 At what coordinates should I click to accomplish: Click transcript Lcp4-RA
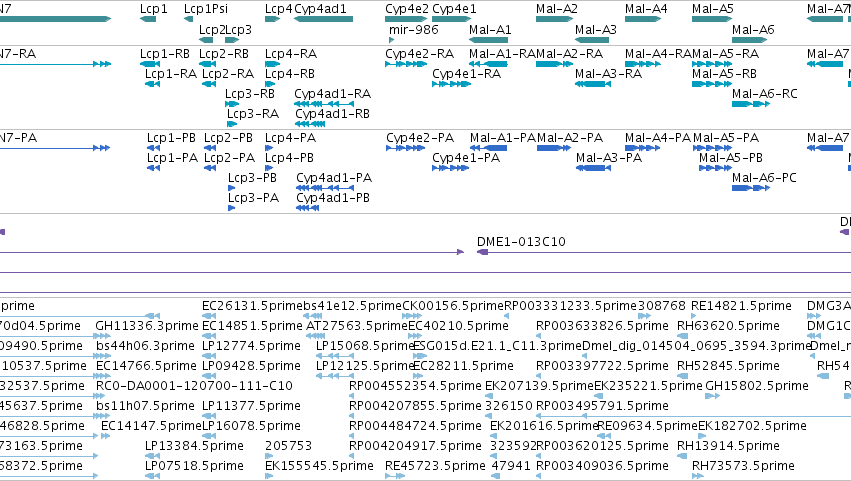(x=272, y=64)
